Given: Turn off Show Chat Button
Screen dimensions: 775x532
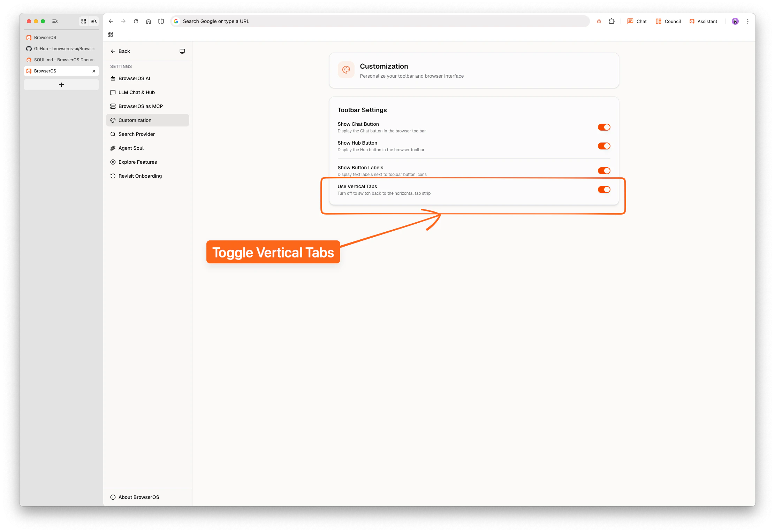Looking at the screenshot, I should [604, 127].
